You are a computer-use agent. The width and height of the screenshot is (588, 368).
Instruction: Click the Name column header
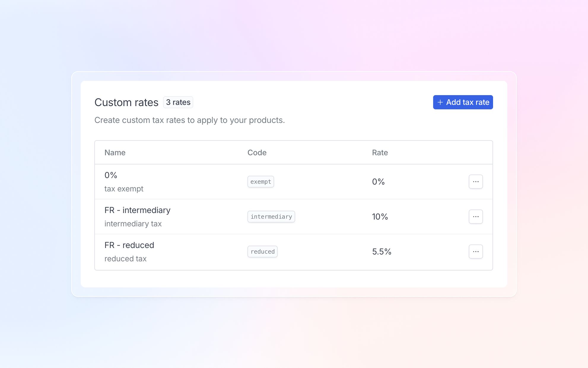[x=115, y=153]
